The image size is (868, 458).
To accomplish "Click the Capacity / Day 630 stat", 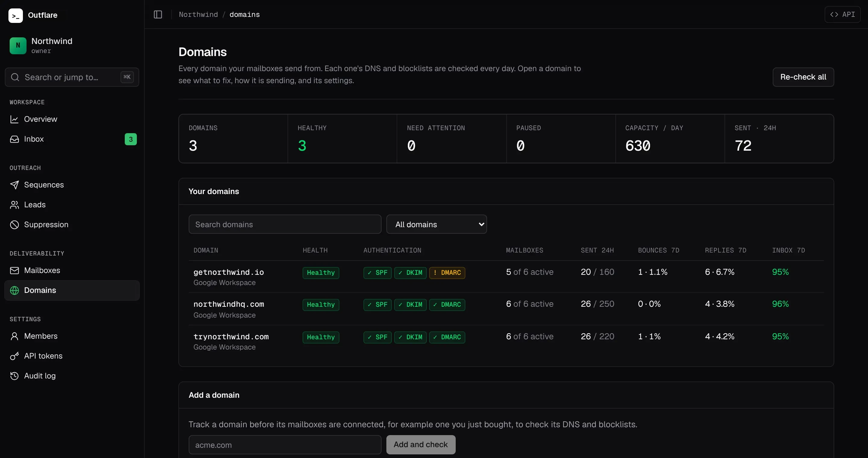I will click(670, 139).
